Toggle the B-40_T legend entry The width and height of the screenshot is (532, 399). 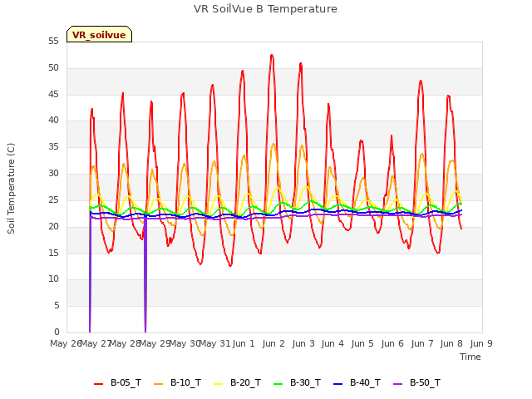coord(357,382)
